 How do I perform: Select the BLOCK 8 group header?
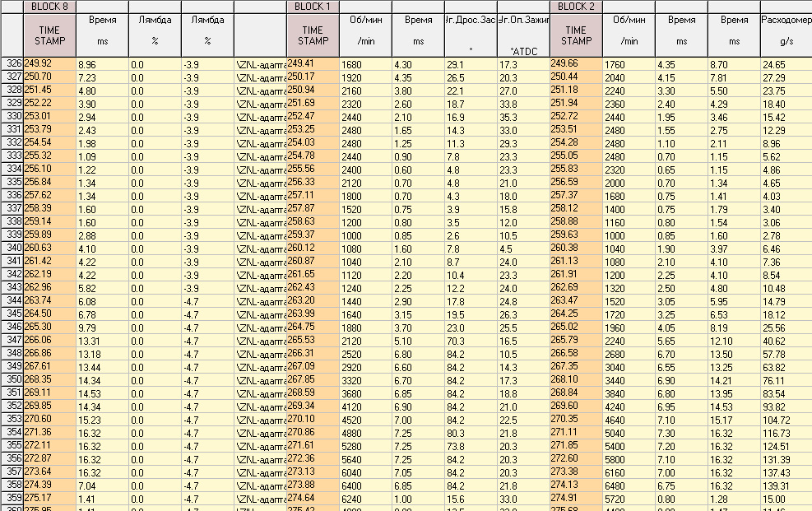[x=49, y=7]
